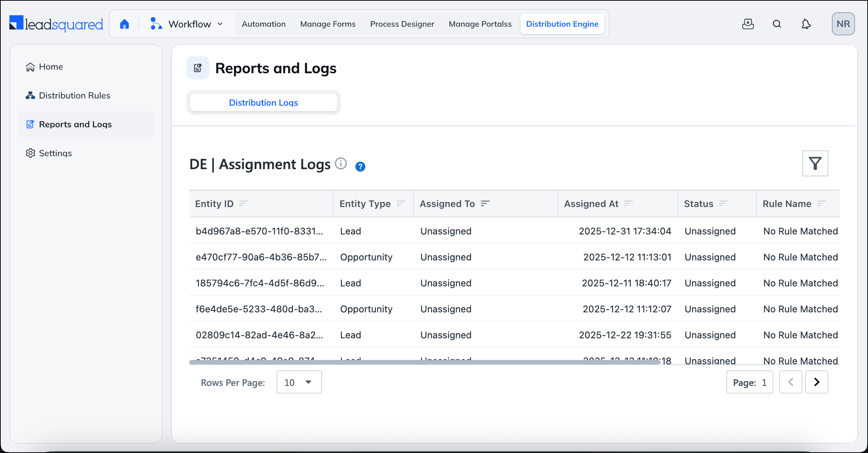This screenshot has width=868, height=453.
Task: Open the Process Designer menu item
Action: (402, 24)
